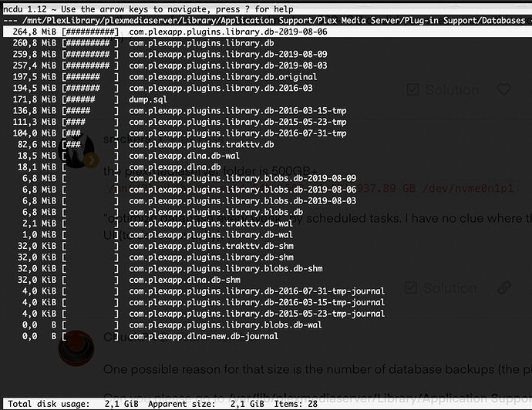Click com.plexapp.dlna-new.db-journal entry
This screenshot has width=532, height=410.
(204, 336)
